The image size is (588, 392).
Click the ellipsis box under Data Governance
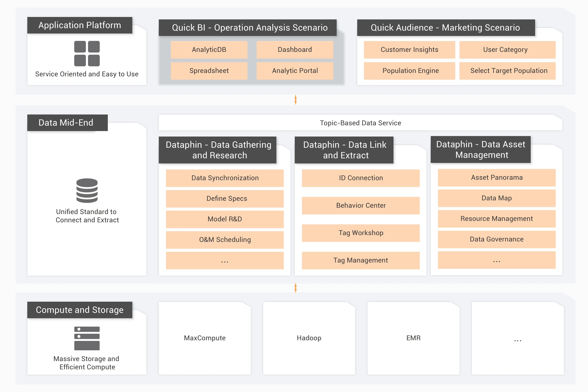pos(497,260)
